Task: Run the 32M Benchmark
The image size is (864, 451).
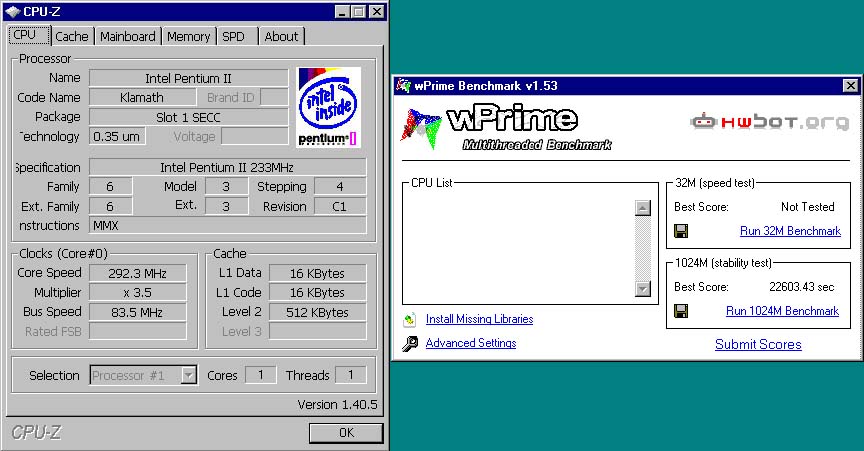Action: [790, 231]
